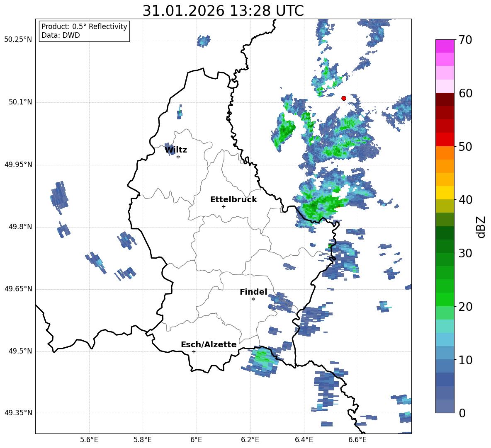The image size is (491, 448).
Task: Click the 5.6°E longitude label
Action: point(89,440)
